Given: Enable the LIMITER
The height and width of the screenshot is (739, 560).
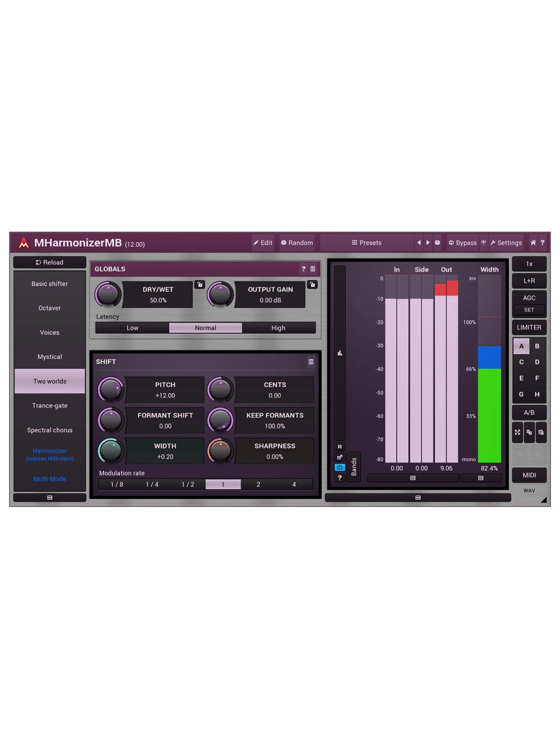Looking at the screenshot, I should 529,327.
